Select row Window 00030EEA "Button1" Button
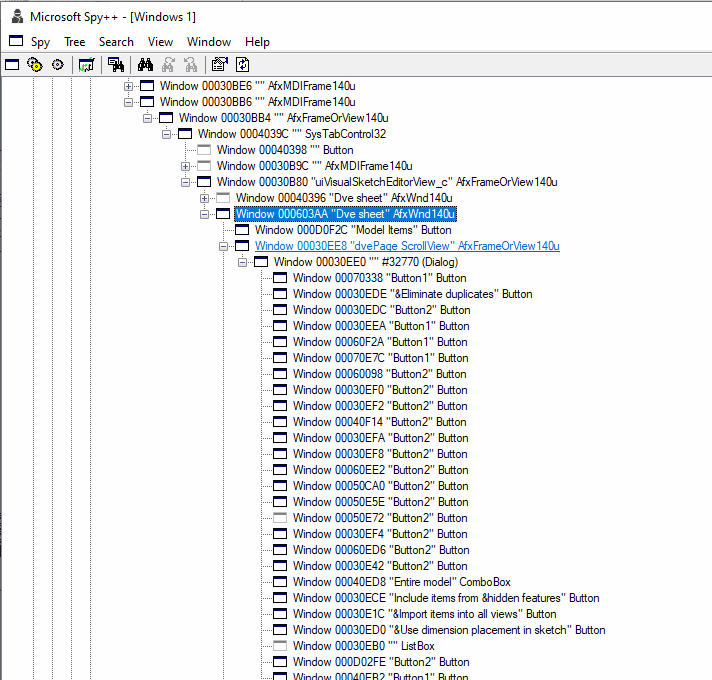Image resolution: width=712 pixels, height=680 pixels. tap(381, 326)
